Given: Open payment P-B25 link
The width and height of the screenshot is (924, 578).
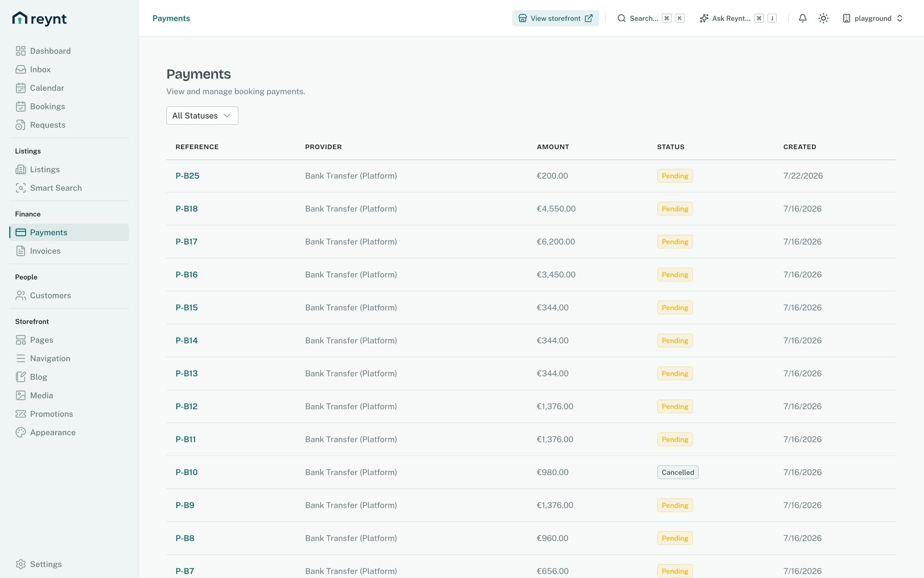Looking at the screenshot, I should point(187,176).
